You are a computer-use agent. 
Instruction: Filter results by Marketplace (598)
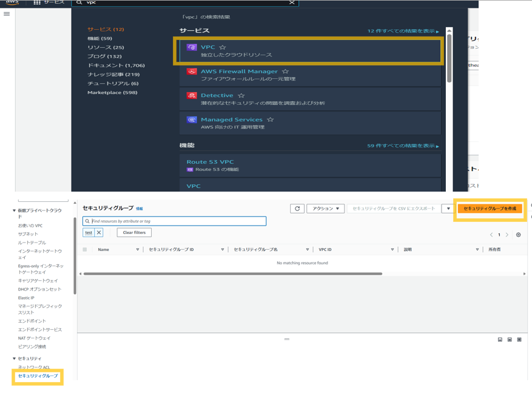[112, 92]
